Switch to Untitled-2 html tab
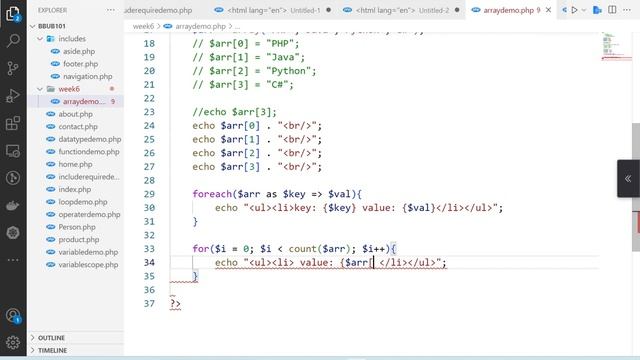Screen dimensions: 640x360 click(402, 10)
